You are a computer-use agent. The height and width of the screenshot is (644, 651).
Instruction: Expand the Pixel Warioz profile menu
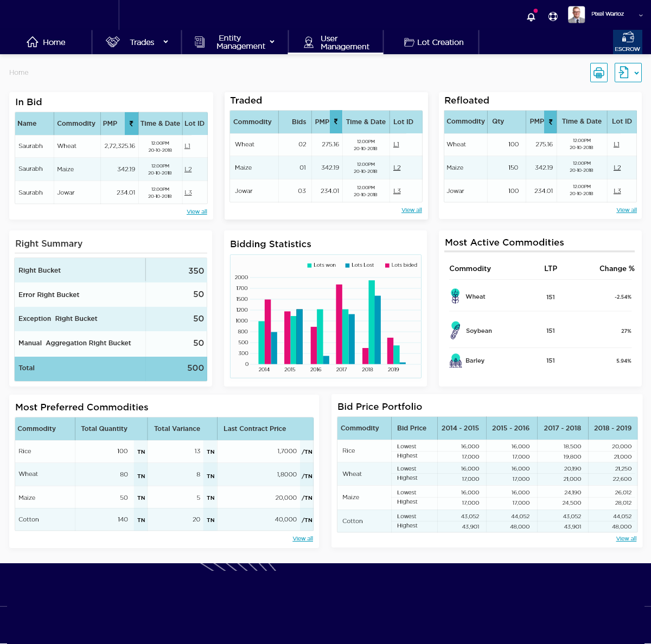coord(641,15)
